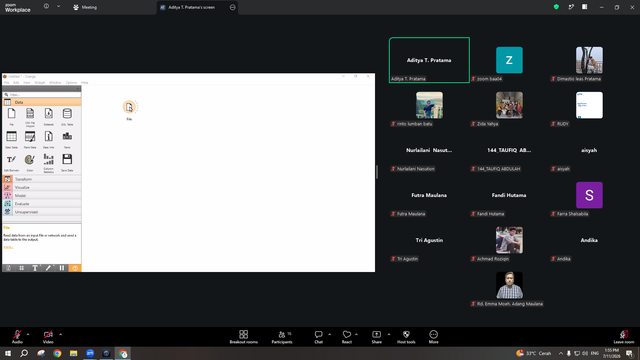Expand the Visualize category in Orange
Viewport: 640px width, 360px height.
[x=42, y=187]
